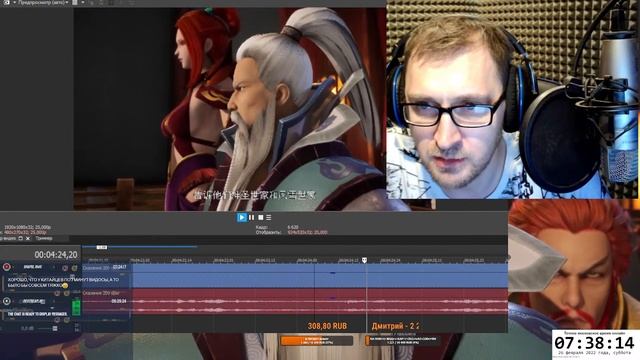
Task: Click the webcam overlay feed
Action: point(513,99)
